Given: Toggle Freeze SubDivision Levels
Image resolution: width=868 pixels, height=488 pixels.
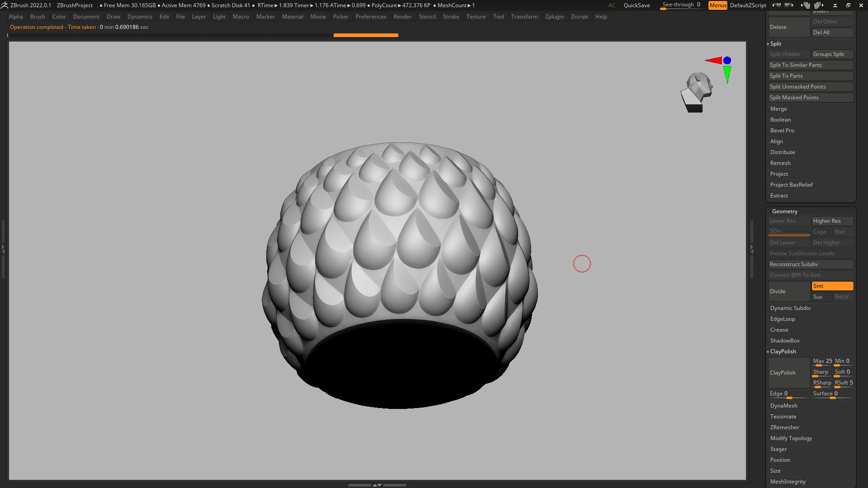Looking at the screenshot, I should click(x=811, y=253).
